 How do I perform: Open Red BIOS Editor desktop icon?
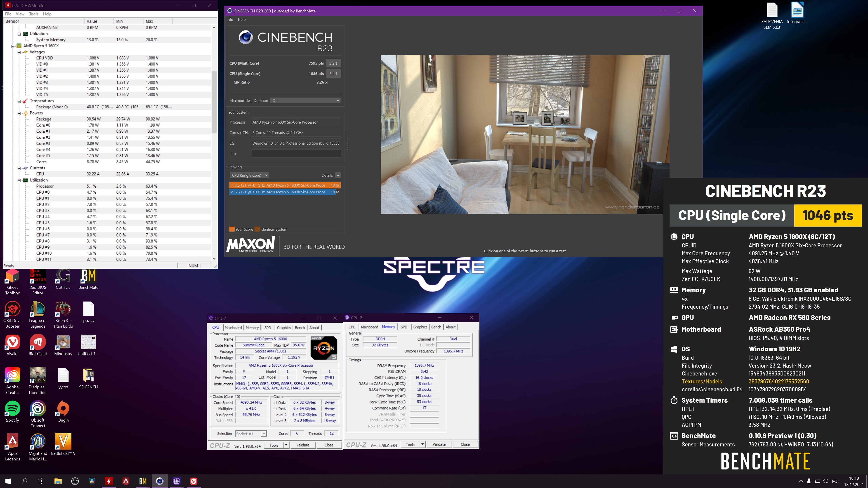click(38, 282)
